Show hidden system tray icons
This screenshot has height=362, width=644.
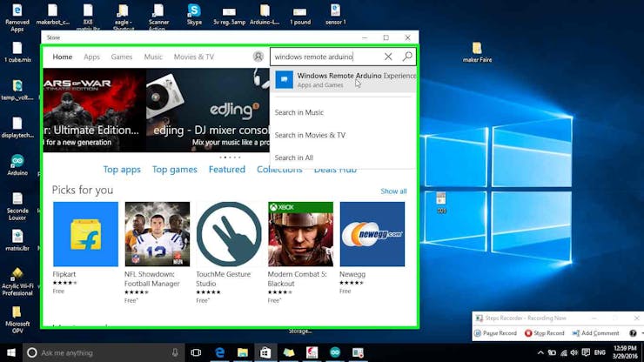click(540, 352)
